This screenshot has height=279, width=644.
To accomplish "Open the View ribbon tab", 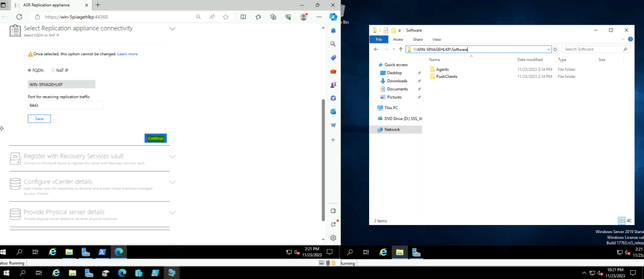I will click(x=436, y=40).
